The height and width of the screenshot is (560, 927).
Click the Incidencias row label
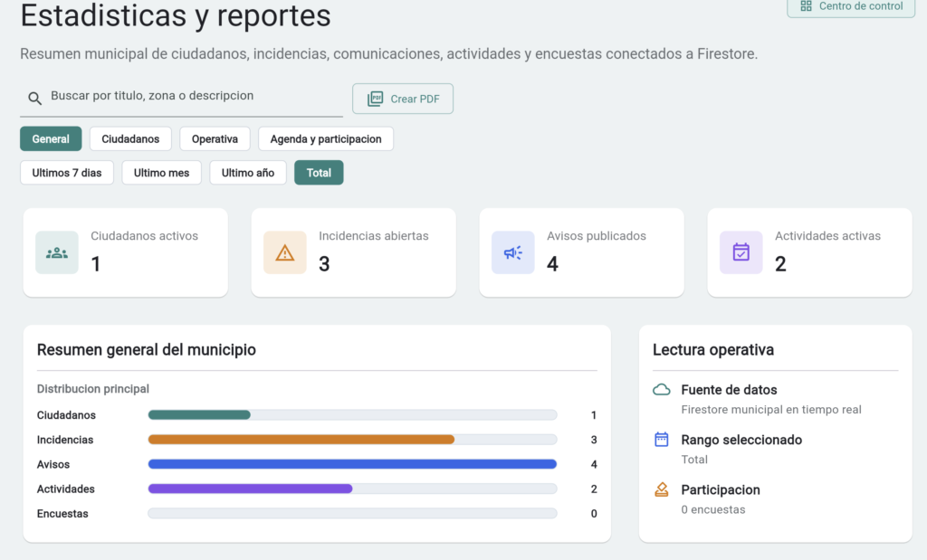[x=65, y=440]
